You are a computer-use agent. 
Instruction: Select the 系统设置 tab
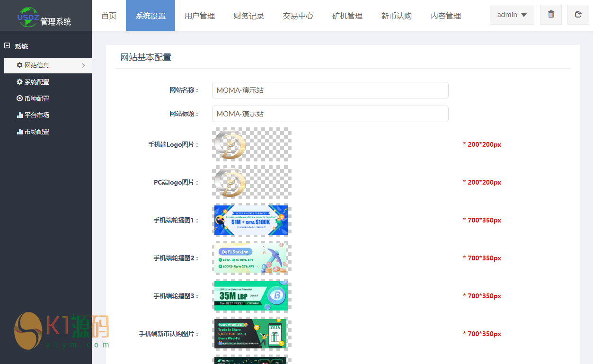150,16
